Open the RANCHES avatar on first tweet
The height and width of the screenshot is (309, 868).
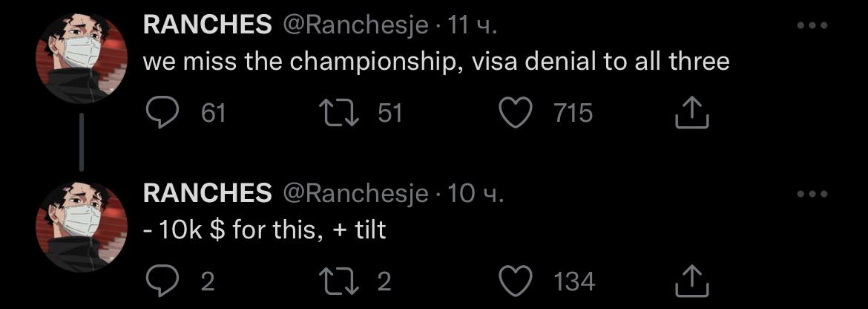[x=80, y=58]
